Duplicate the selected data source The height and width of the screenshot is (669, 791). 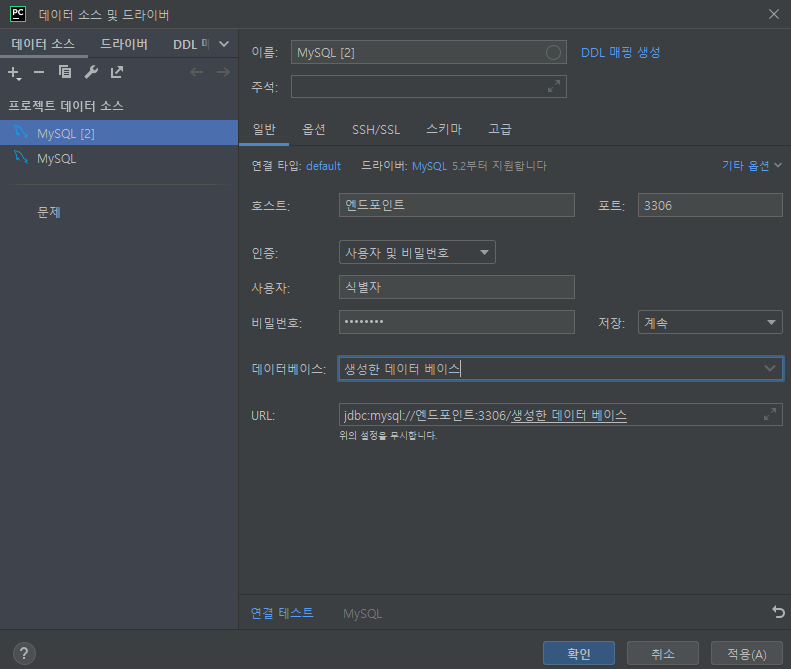pyautogui.click(x=65, y=72)
